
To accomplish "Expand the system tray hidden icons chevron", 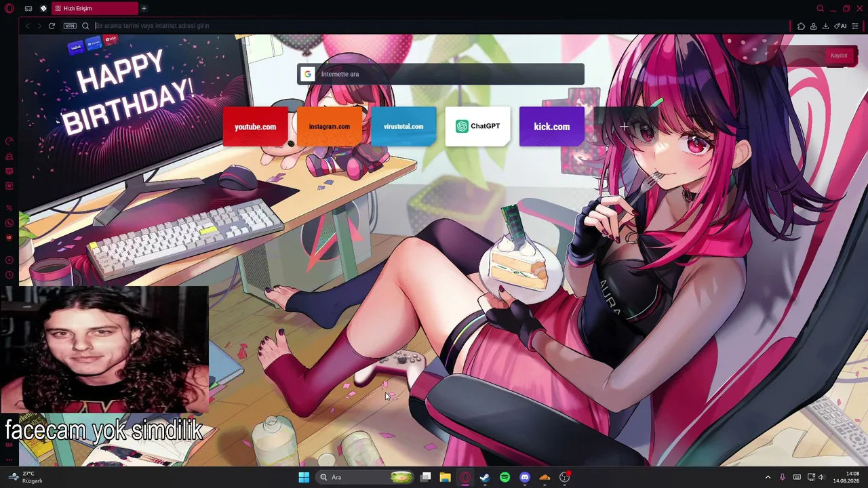I will pyautogui.click(x=768, y=477).
